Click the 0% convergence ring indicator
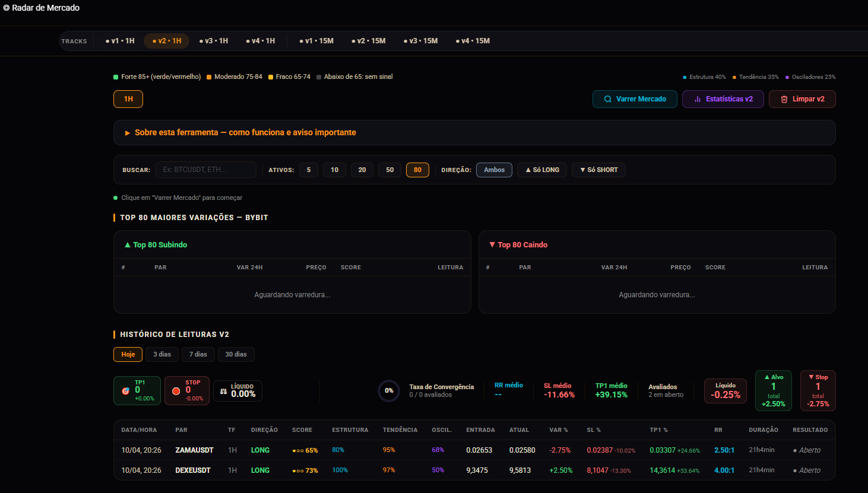 click(389, 390)
